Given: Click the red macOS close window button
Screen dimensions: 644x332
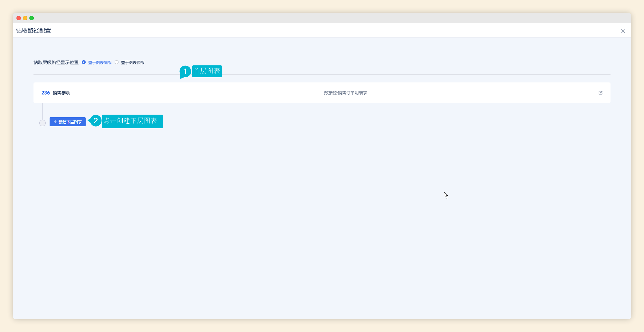Looking at the screenshot, I should (x=19, y=18).
